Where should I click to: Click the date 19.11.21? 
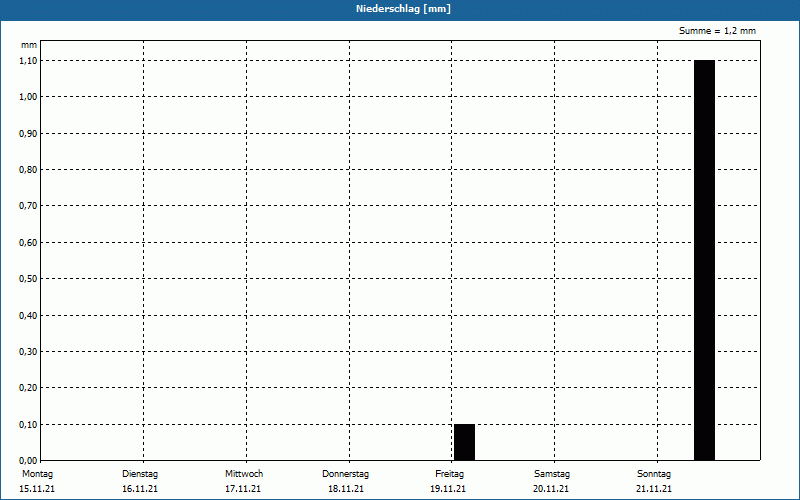pyautogui.click(x=448, y=489)
